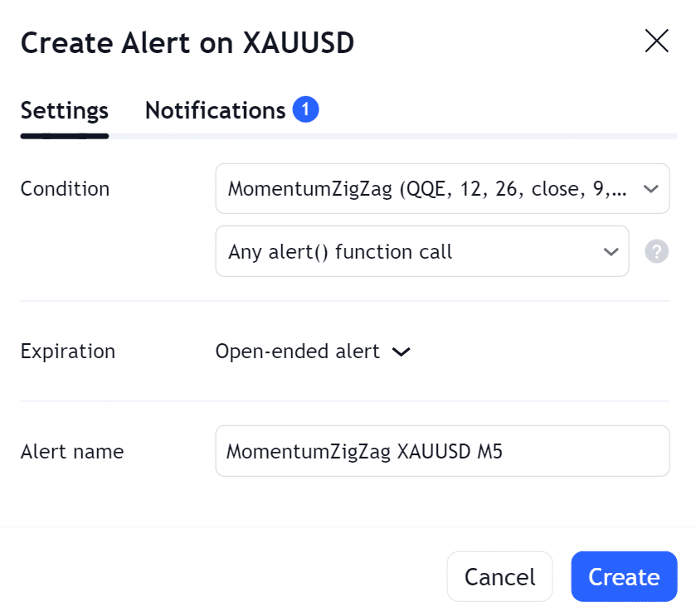Click the Alert name label
Viewport: 696px width, 616px height.
(x=72, y=452)
